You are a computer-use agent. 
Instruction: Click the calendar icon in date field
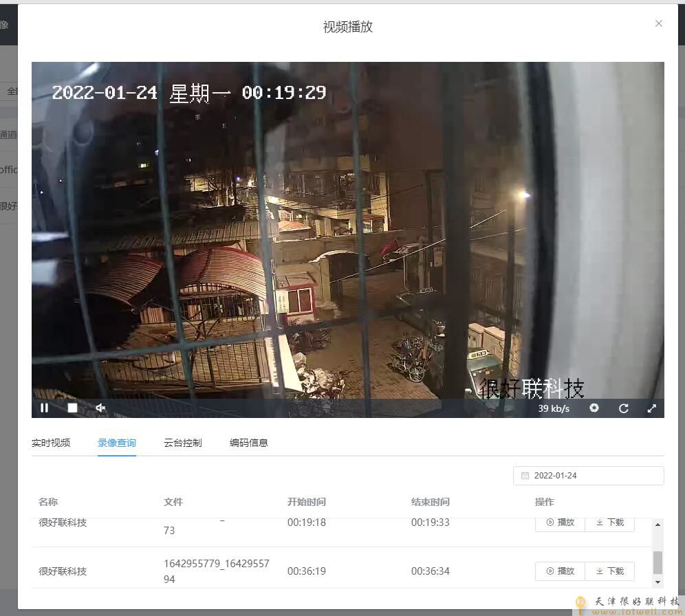(x=525, y=476)
